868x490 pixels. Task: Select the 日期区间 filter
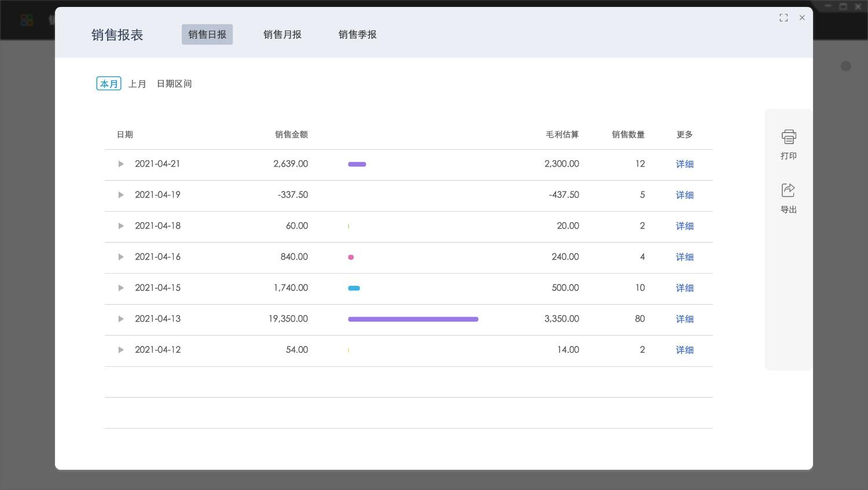point(174,84)
